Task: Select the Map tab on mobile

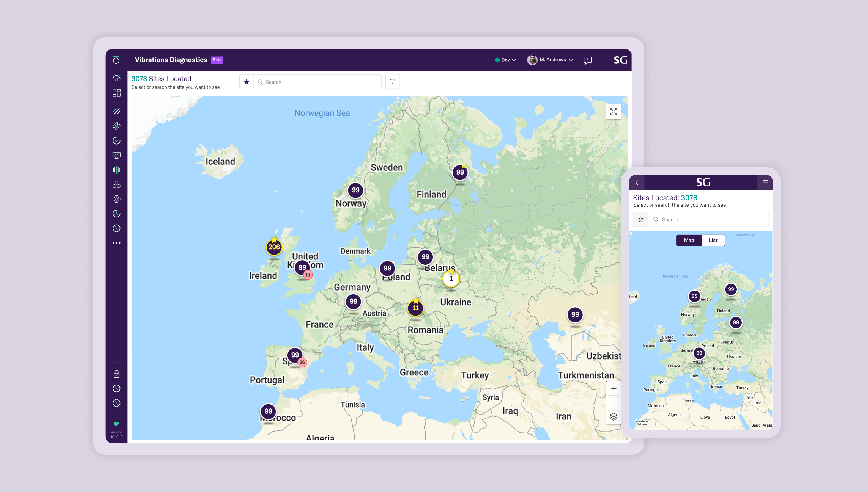Action: (x=689, y=240)
